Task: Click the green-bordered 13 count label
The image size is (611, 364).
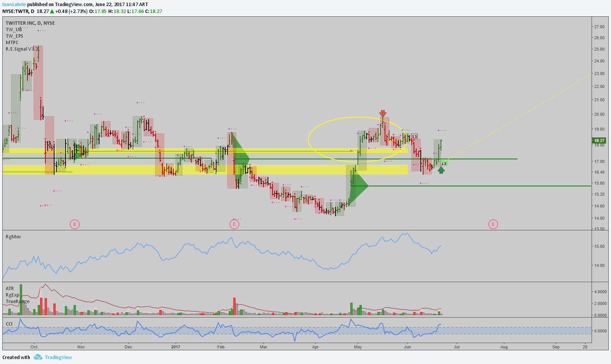Action: click(x=443, y=163)
